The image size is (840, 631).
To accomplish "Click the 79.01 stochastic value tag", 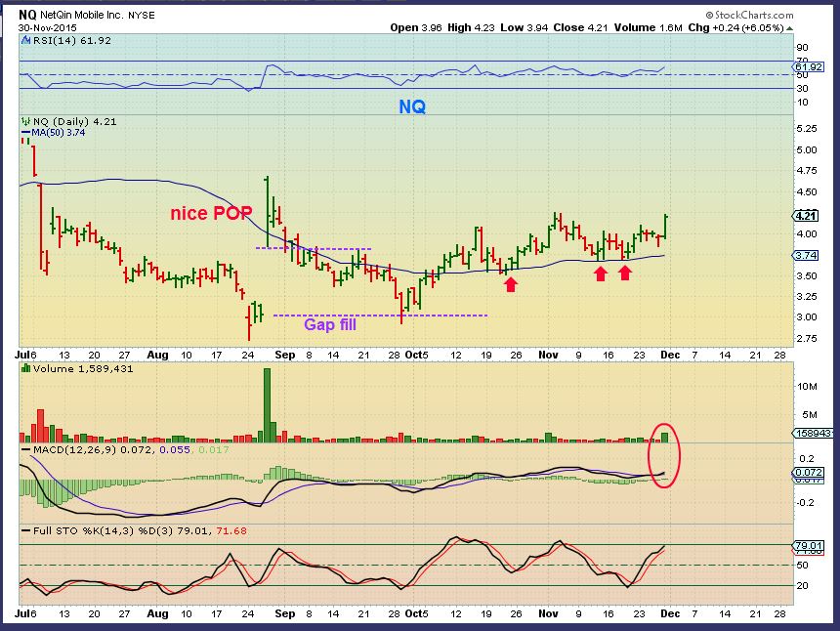I will tap(808, 545).
